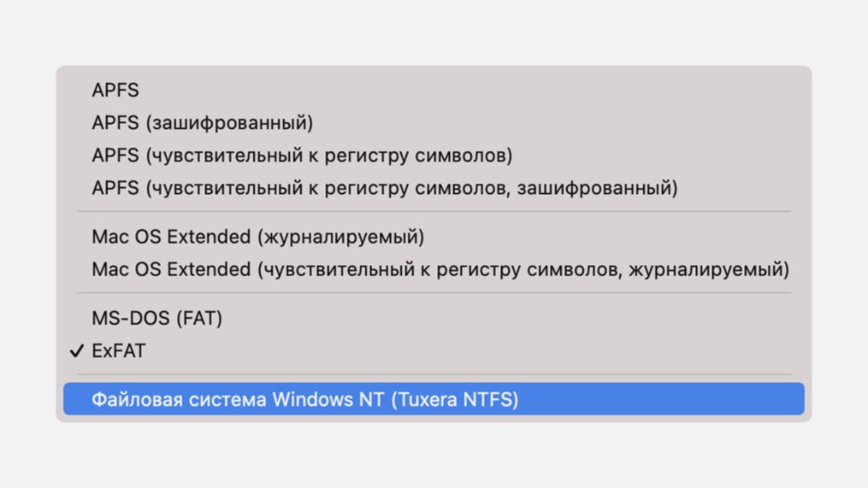Screen dimensions: 868x488
Task: Select Mac OS Extended case-sensitive journaled option
Action: point(440,269)
